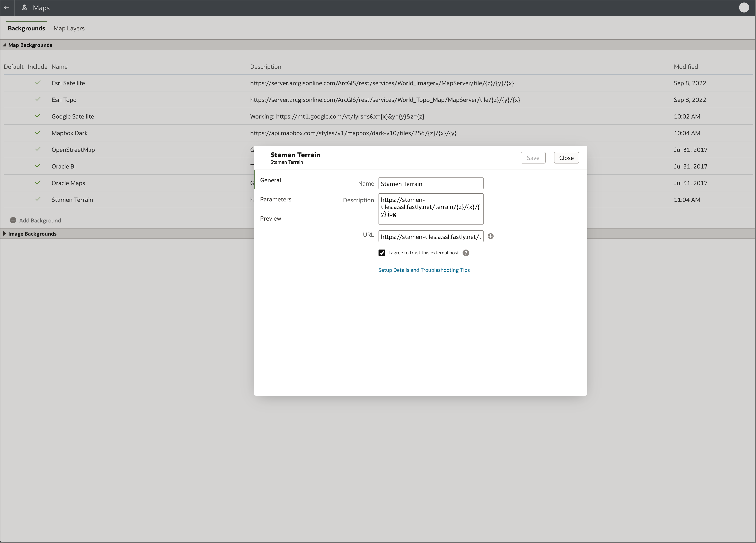Click the Save button

533,158
